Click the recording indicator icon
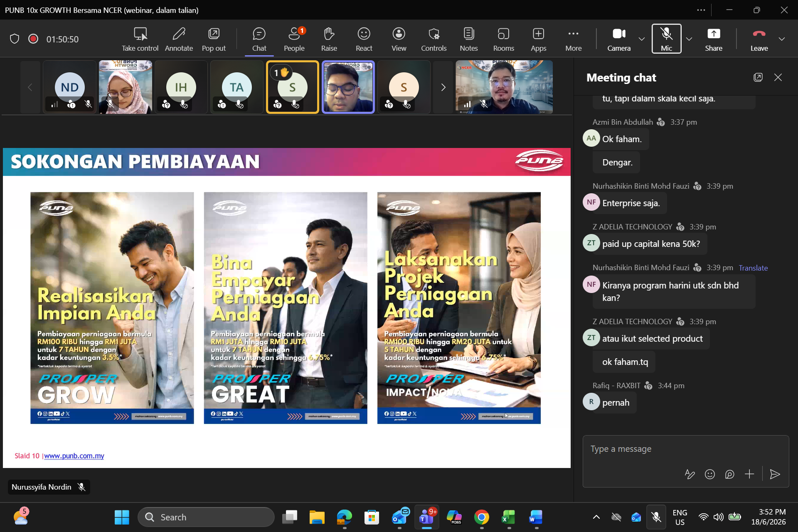 click(33, 39)
